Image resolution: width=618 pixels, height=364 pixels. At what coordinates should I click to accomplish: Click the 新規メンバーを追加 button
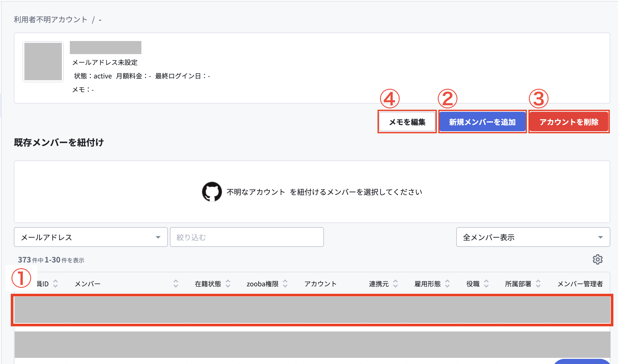tap(482, 122)
